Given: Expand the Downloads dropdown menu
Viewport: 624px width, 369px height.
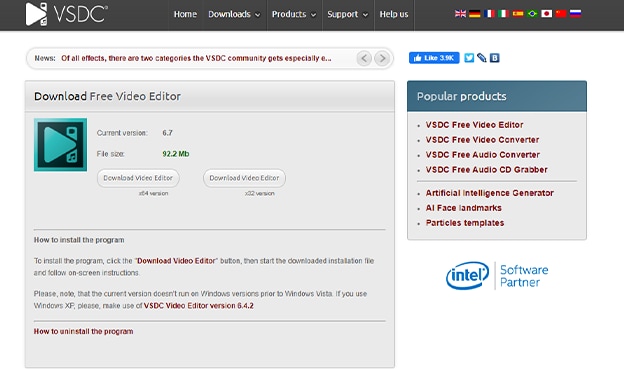Looking at the screenshot, I should pyautogui.click(x=234, y=14).
